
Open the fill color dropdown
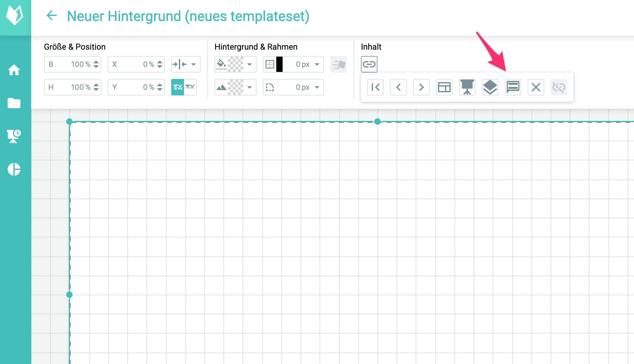pyautogui.click(x=250, y=64)
